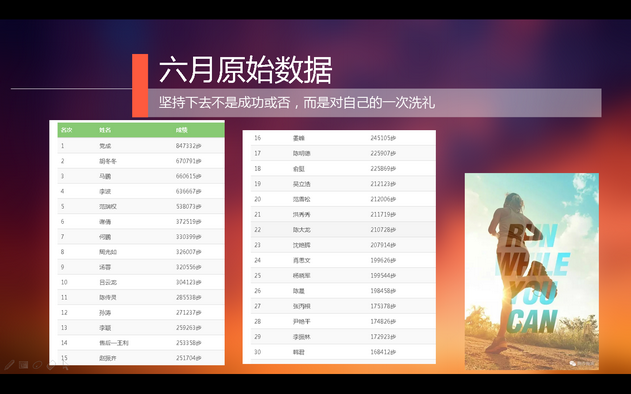Select the row showing 670791步
The height and width of the screenshot is (394, 631).
(141, 161)
